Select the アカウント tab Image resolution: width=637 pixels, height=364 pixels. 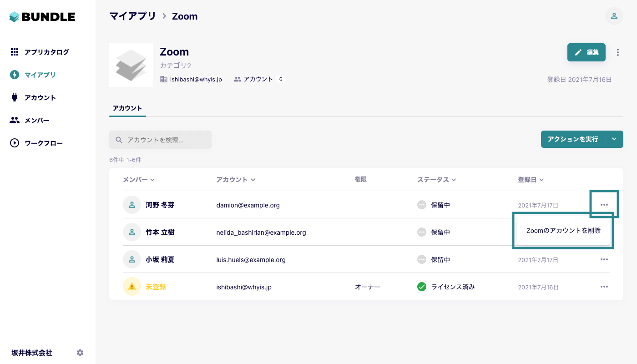coord(127,108)
